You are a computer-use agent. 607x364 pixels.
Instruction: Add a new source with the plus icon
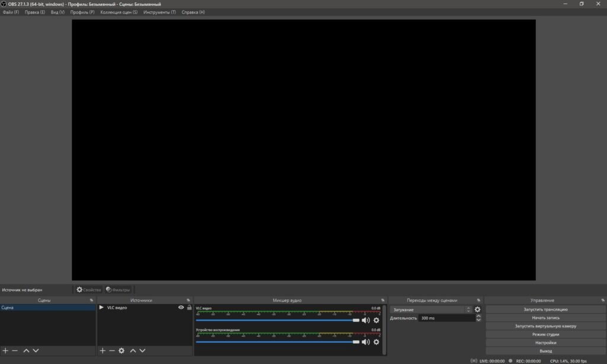pos(102,350)
